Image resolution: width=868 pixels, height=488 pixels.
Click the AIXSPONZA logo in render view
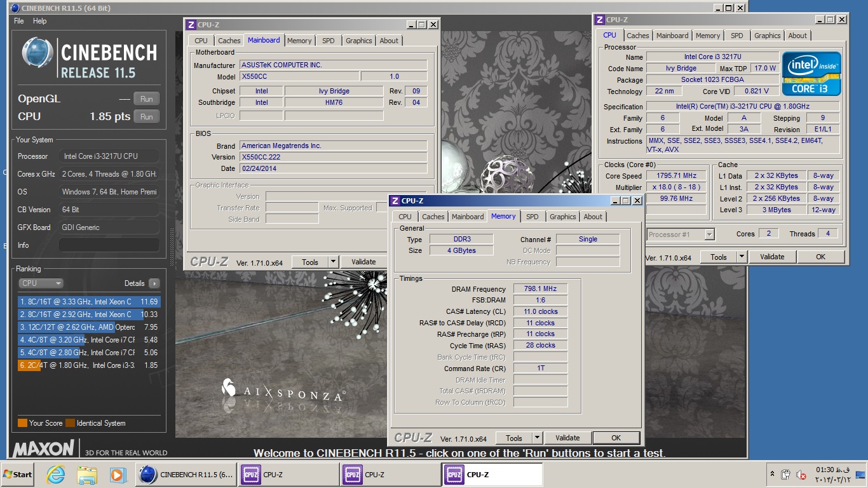tap(283, 391)
